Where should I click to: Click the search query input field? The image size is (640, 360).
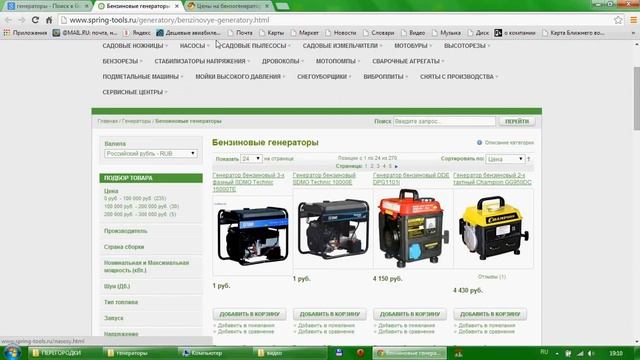click(x=444, y=121)
